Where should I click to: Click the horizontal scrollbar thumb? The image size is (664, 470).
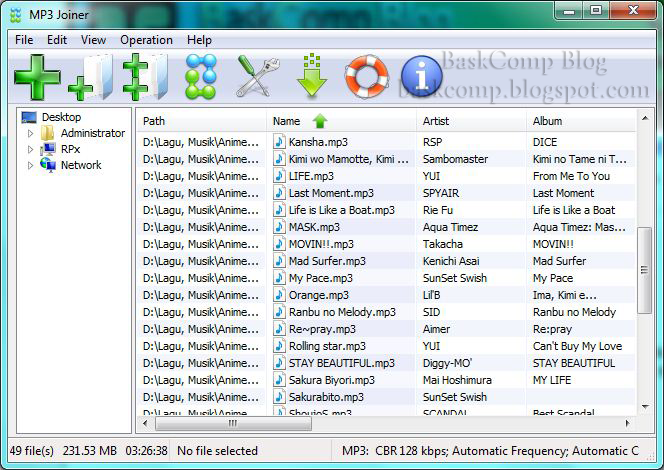coord(233,423)
